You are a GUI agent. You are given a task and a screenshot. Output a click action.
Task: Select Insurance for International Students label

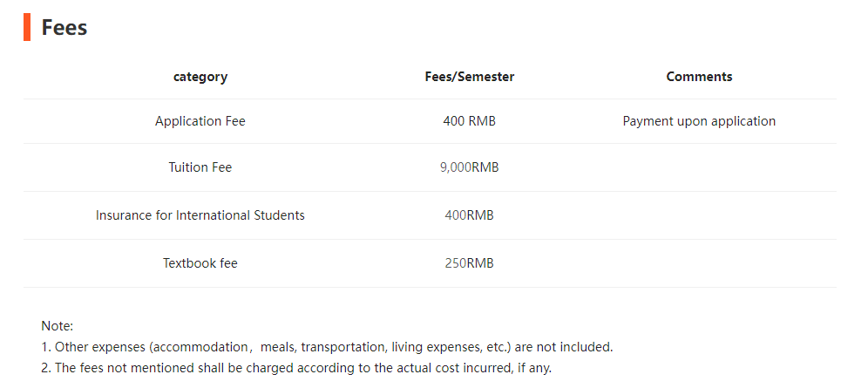[x=200, y=215]
